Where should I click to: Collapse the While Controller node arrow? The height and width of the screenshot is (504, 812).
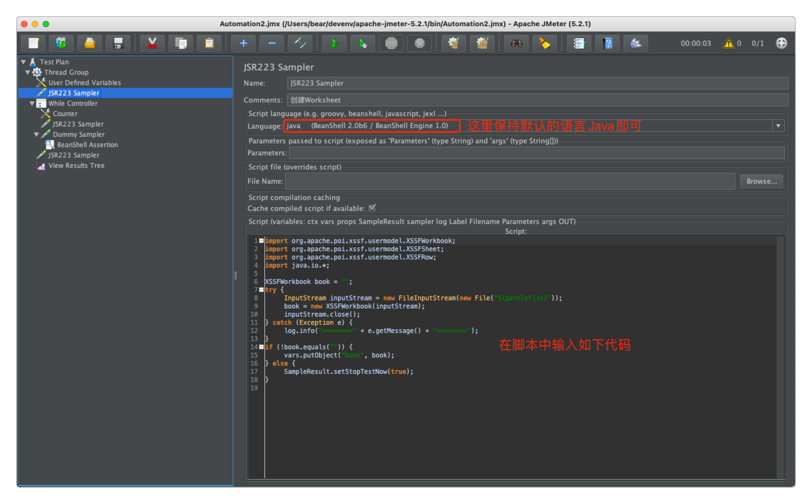[x=32, y=104]
